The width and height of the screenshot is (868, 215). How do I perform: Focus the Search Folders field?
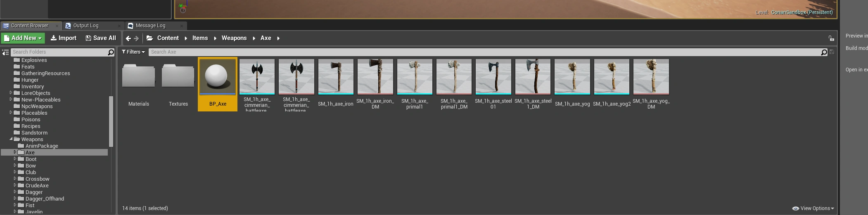coord(59,52)
